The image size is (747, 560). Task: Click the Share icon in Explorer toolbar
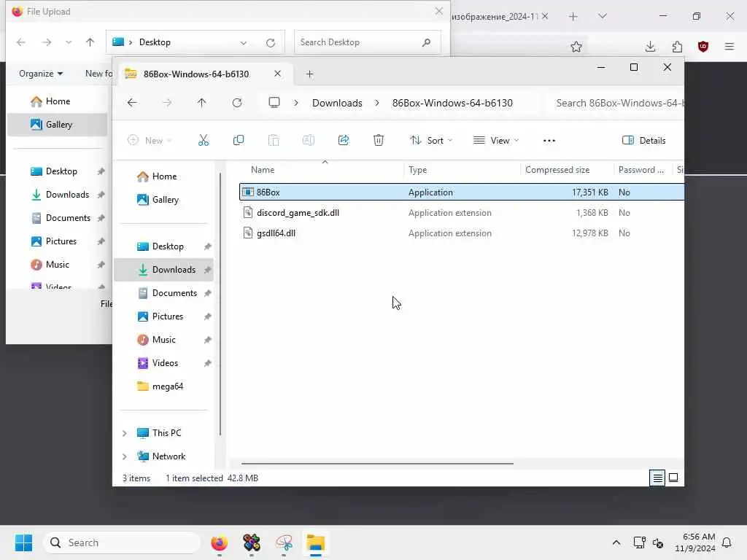click(344, 140)
